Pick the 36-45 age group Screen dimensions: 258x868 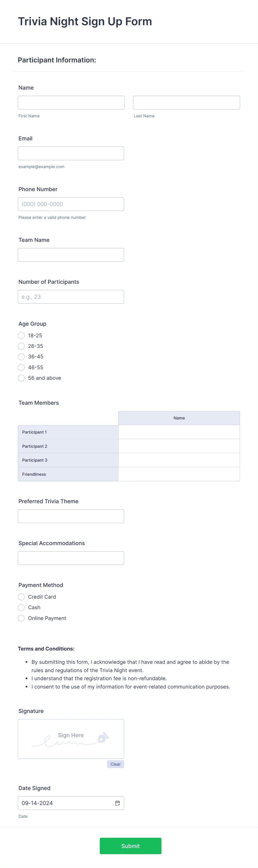click(x=21, y=356)
